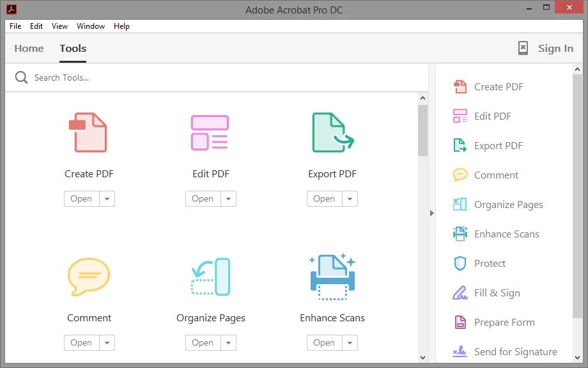588x368 pixels.
Task: Click Open button under Export PDF
Action: coord(325,198)
